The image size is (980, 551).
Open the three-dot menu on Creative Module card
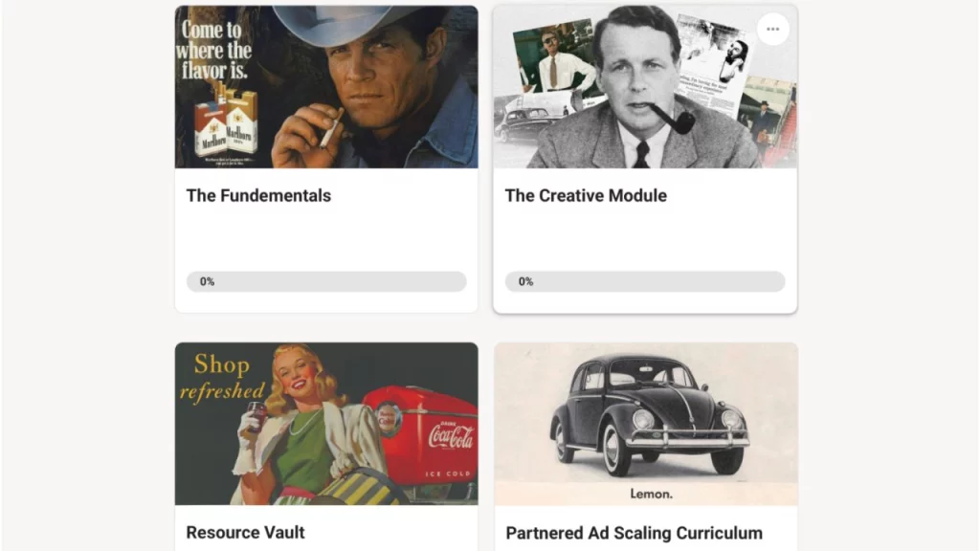pos(772,29)
